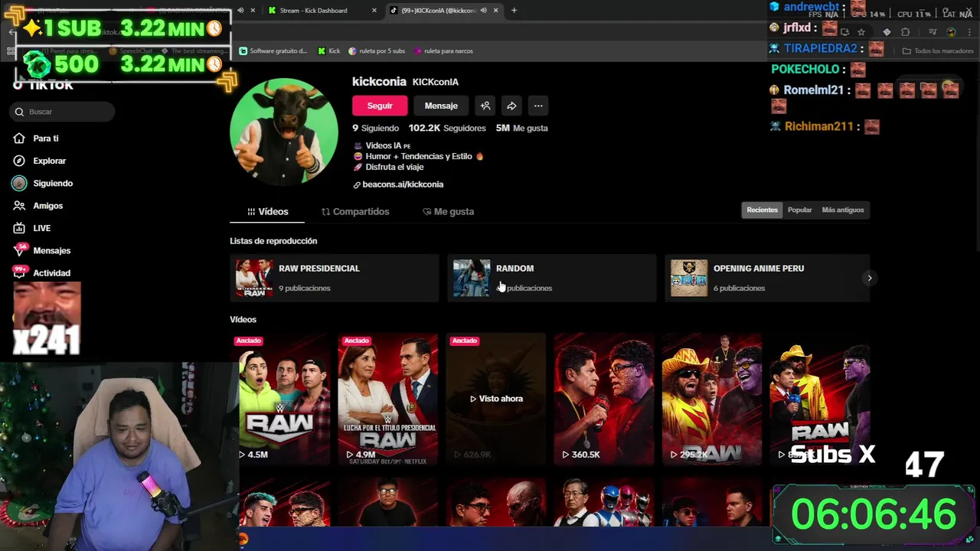Open the RANDOM playlist
Viewport: 980px width, 551px height.
(x=552, y=278)
